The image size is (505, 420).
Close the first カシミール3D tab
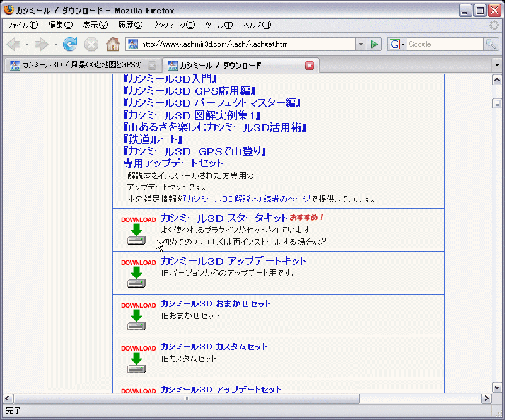pyautogui.click(x=152, y=66)
